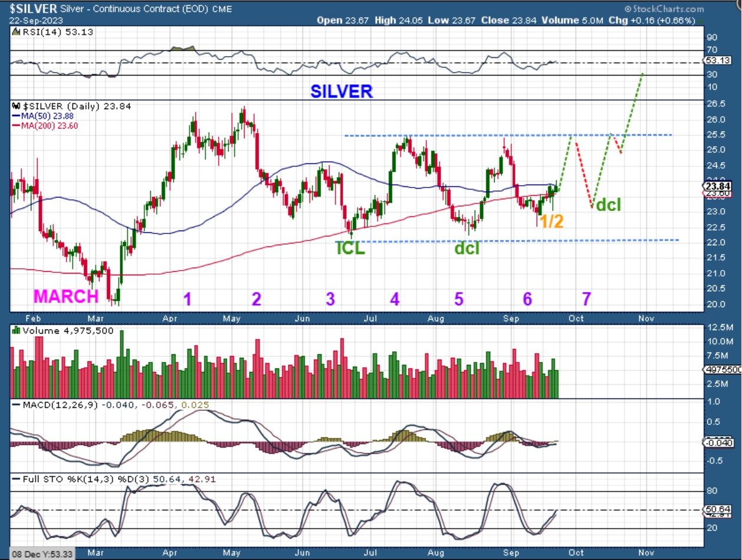Click the $SILVER ticker symbol header
The height and width of the screenshot is (560, 742).
(33, 9)
